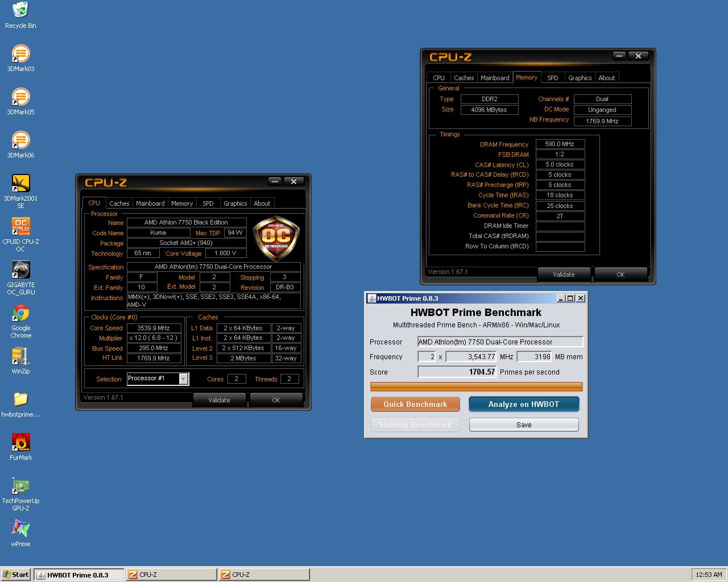Click OK in the left CPU-Z window
Screen dimensions: 728x582
(276, 400)
